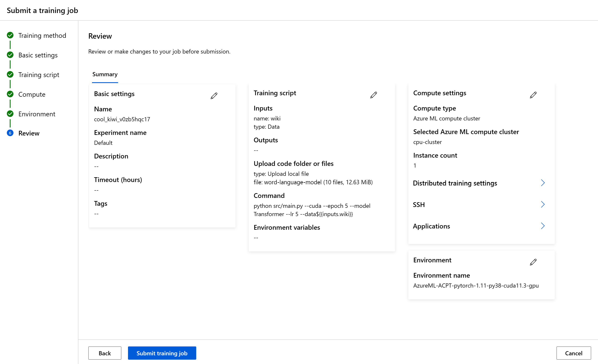
Task: Click the checkmark icon beside Environment
Action: click(x=10, y=114)
